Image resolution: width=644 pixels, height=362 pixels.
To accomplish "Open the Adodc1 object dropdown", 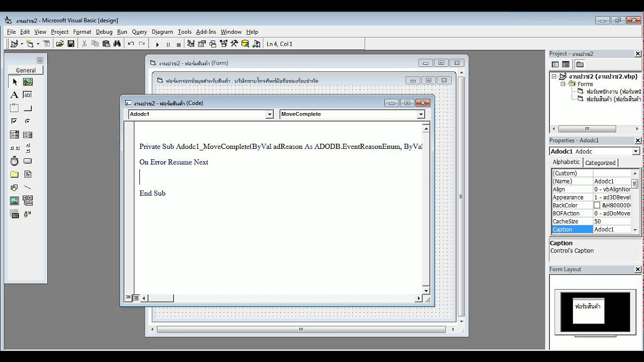I will [269, 115].
